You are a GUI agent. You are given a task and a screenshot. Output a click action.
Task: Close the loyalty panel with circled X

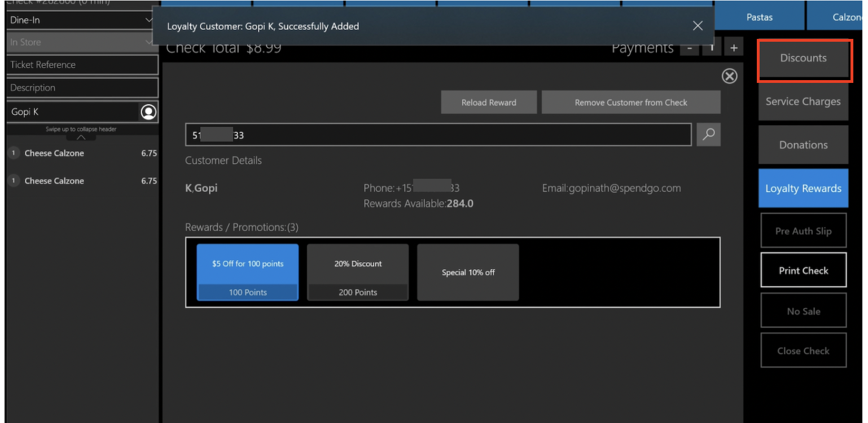(729, 76)
